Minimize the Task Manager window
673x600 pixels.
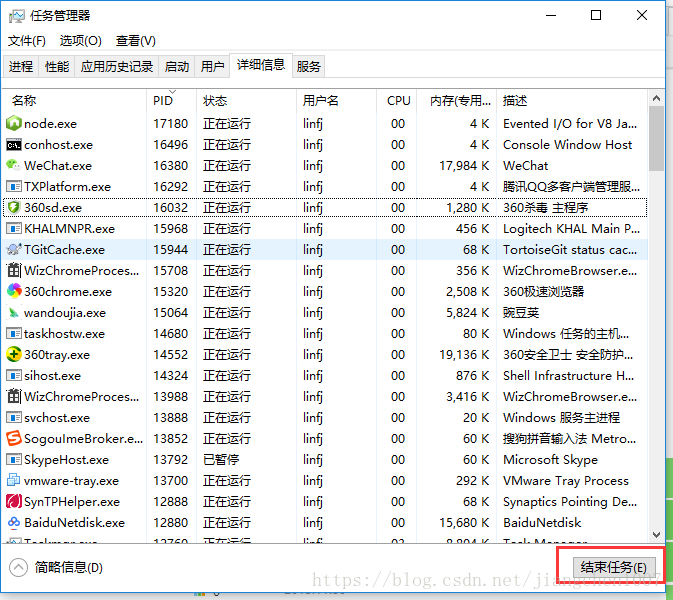click(x=551, y=15)
